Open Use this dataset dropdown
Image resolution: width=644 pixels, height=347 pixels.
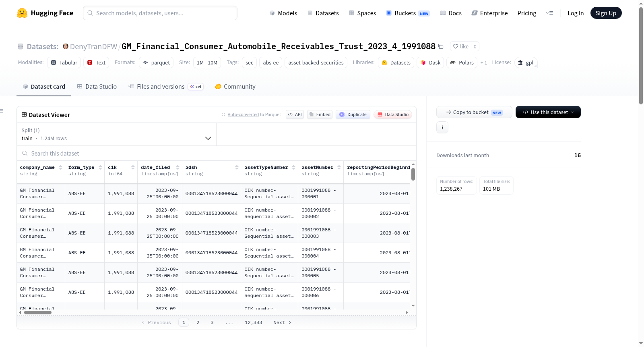pos(548,112)
